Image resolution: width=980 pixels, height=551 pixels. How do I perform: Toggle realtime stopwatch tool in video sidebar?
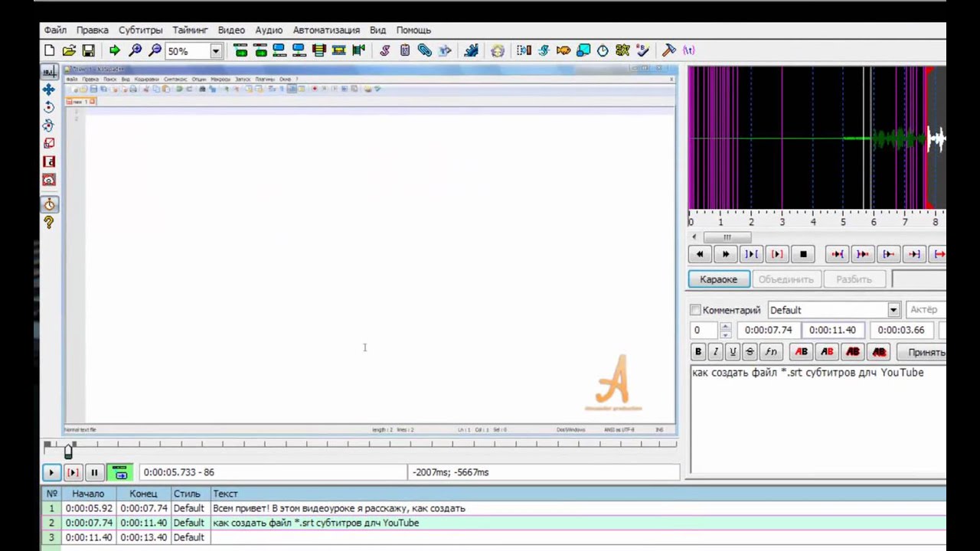(x=49, y=204)
